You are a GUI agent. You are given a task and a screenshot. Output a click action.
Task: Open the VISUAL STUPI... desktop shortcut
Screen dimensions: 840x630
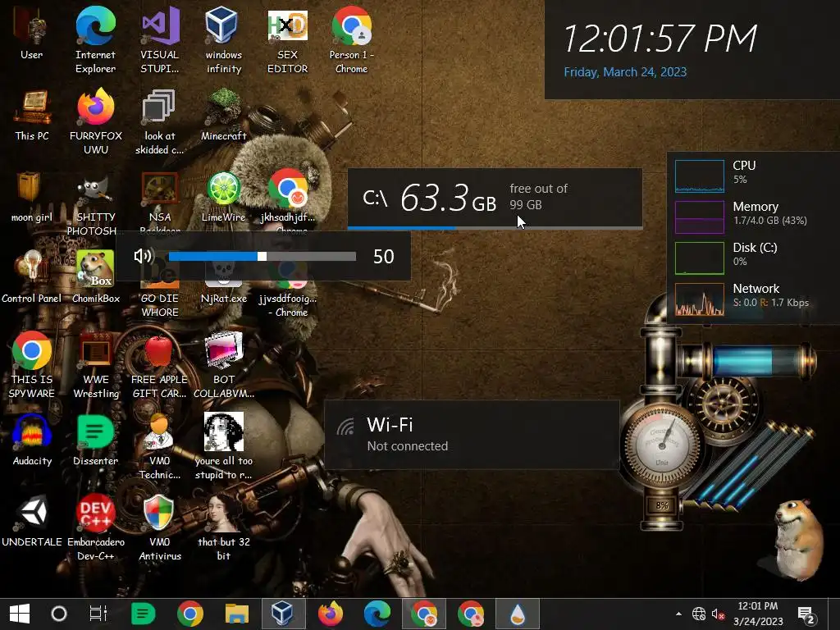[160, 40]
